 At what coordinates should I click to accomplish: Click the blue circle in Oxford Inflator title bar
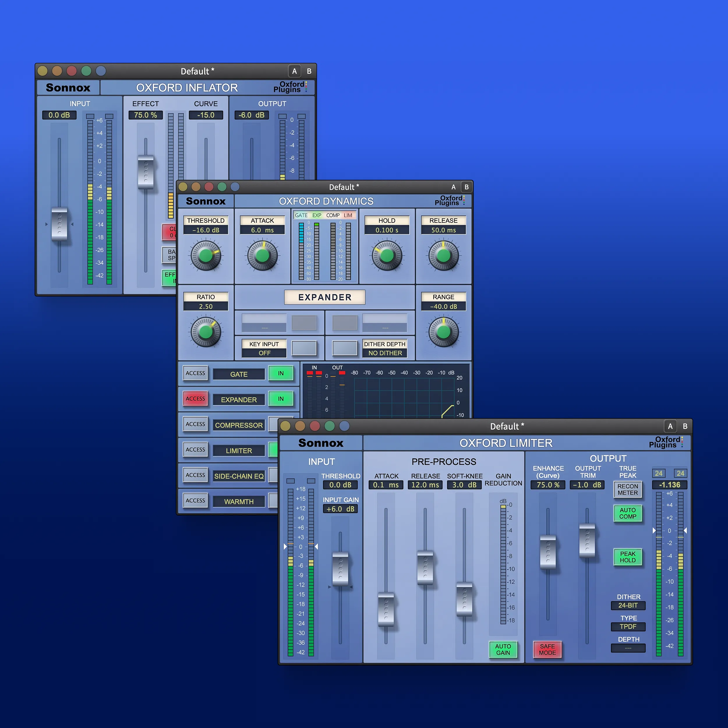coord(101,71)
